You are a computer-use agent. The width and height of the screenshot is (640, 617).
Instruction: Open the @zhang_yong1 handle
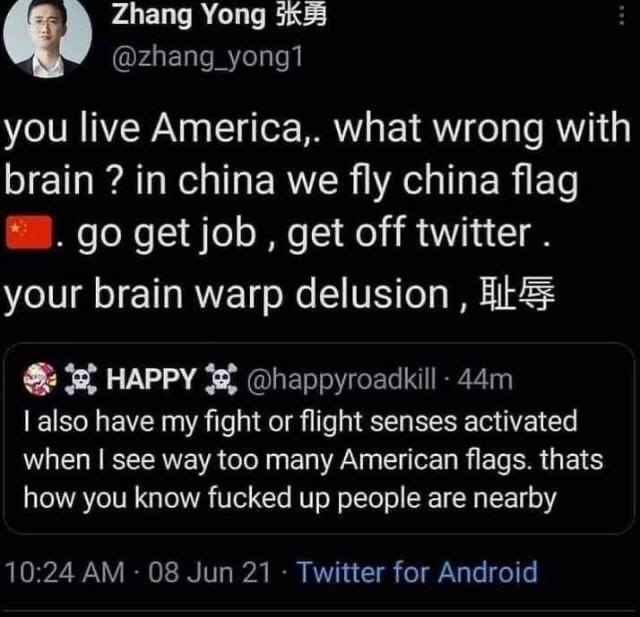coord(207,58)
